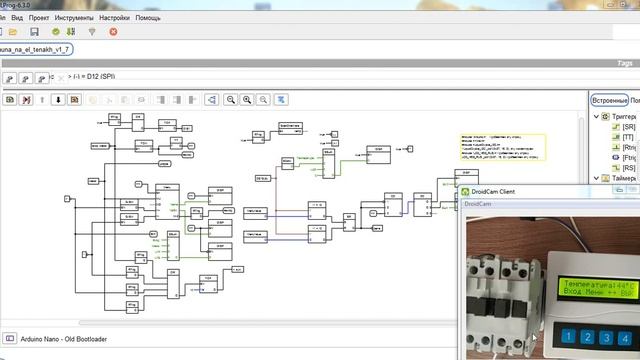Open the Настройки menu
The height and width of the screenshot is (360, 640).
click(114, 18)
